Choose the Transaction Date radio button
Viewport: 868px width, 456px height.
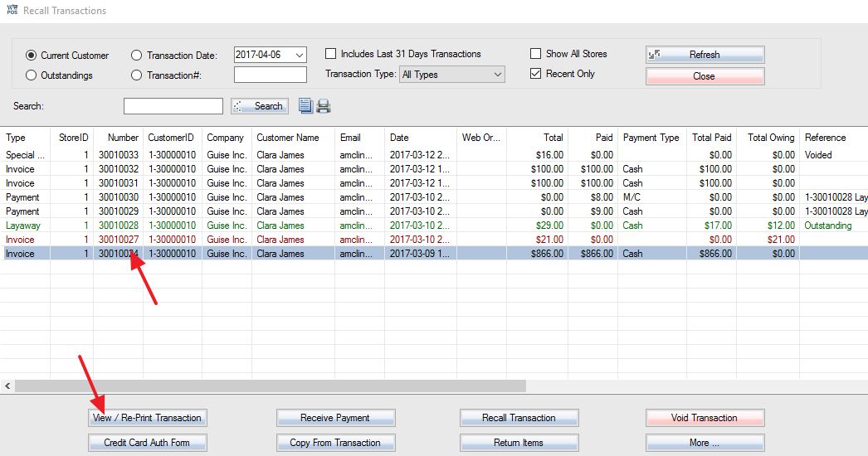pos(136,56)
